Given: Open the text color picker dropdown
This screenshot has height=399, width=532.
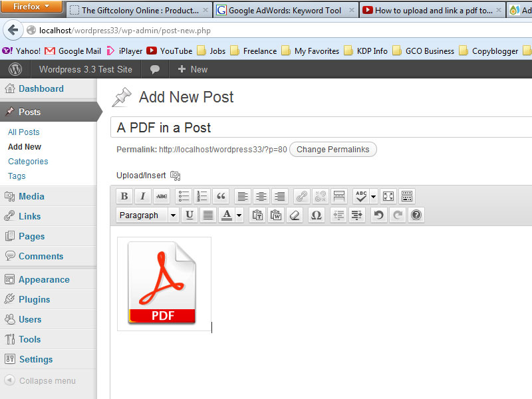Looking at the screenshot, I should pos(238,215).
